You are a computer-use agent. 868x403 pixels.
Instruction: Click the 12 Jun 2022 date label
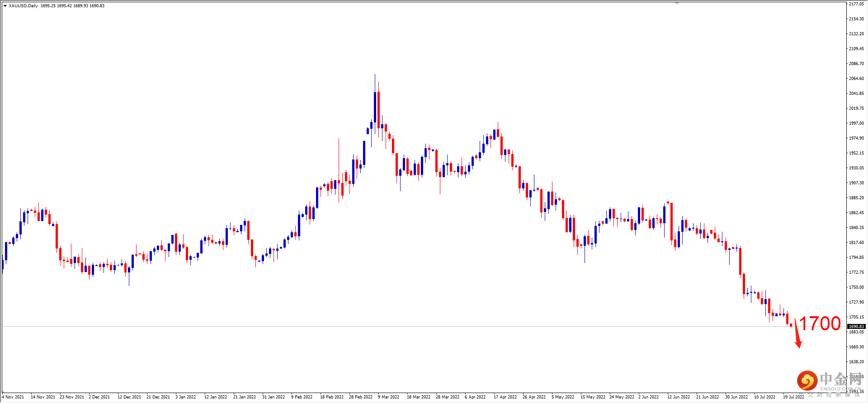tap(679, 397)
